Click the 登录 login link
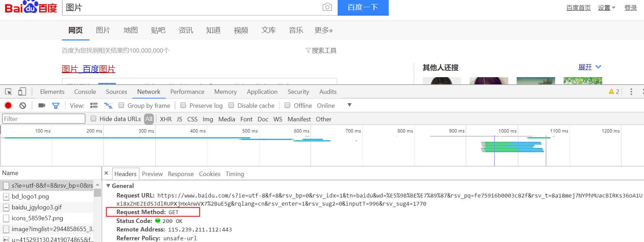Image resolution: width=644 pixels, height=242 pixels. pos(630,7)
